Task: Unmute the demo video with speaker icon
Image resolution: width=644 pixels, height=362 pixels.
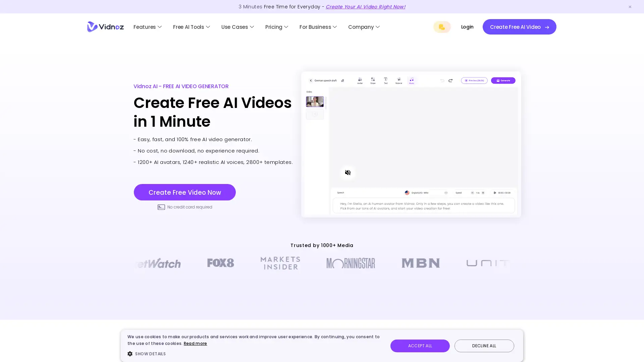Action: click(x=347, y=173)
